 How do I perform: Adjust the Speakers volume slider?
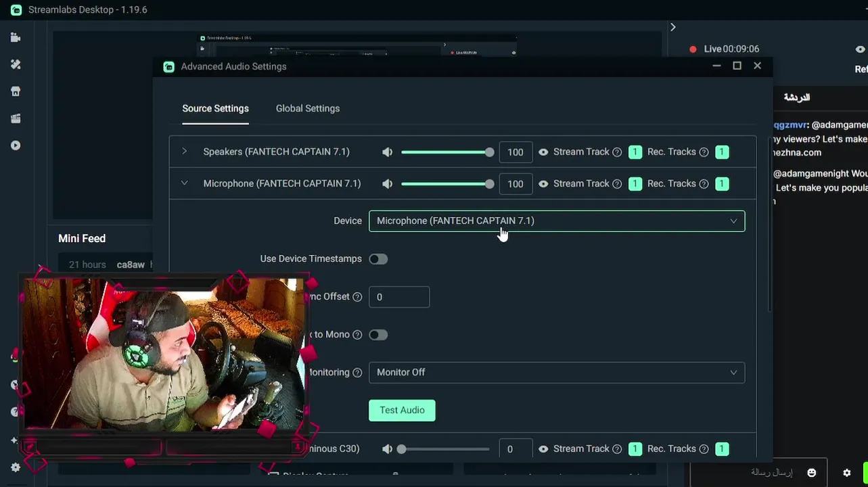[447, 152]
